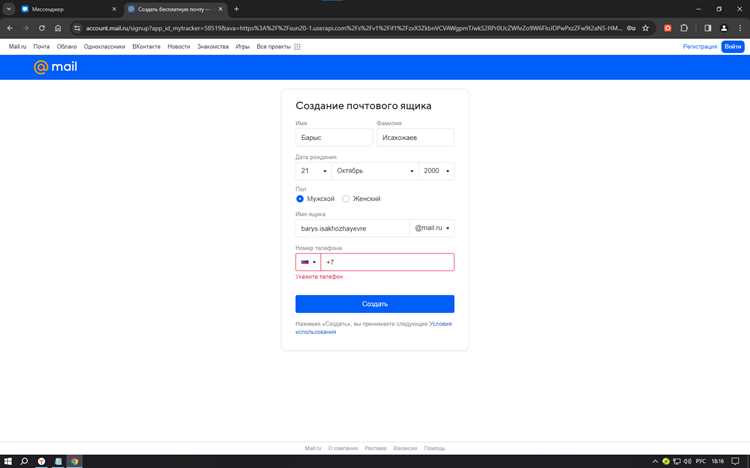Open the year dropdown showing 2000
Image resolution: width=750 pixels, height=468 pixels.
437,171
